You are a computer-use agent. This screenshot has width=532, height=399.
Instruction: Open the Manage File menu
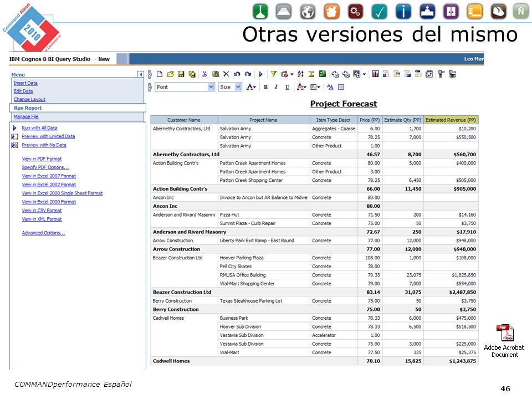pos(26,117)
